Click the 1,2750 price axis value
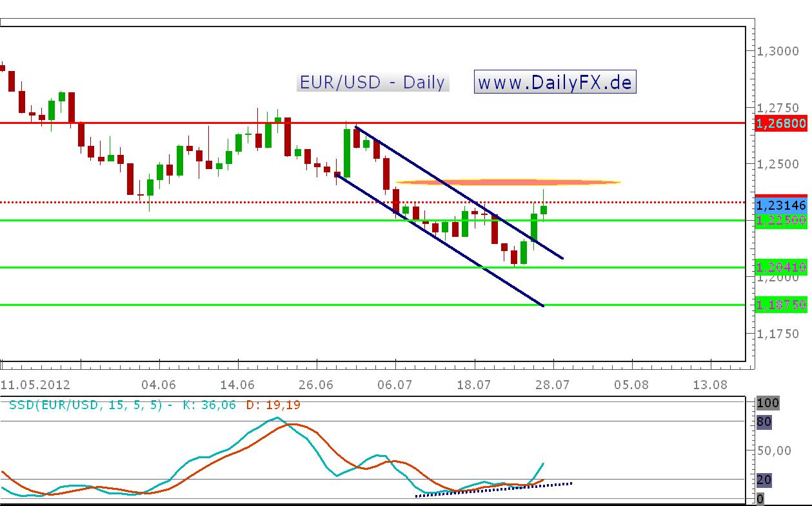 point(778,108)
